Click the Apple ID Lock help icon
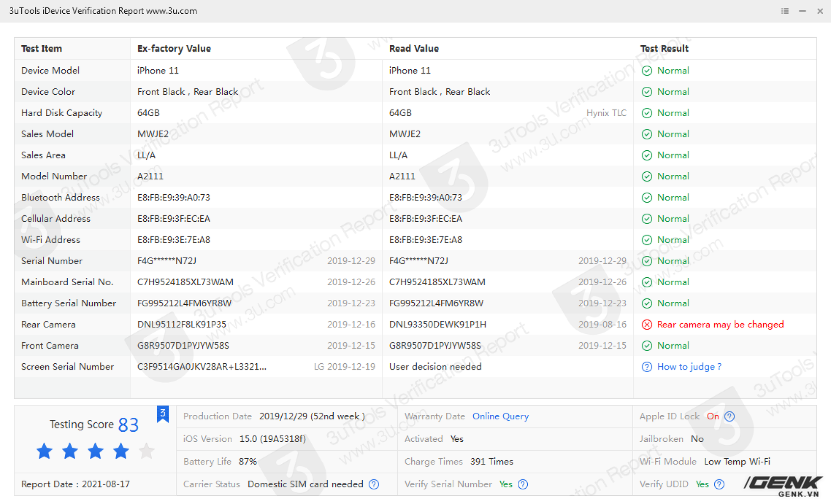 pos(730,416)
